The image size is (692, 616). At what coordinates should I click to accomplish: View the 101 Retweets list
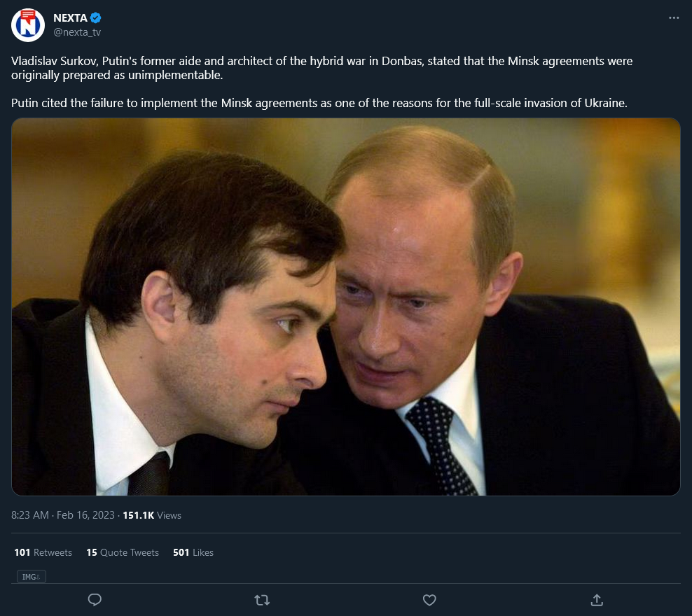[43, 552]
